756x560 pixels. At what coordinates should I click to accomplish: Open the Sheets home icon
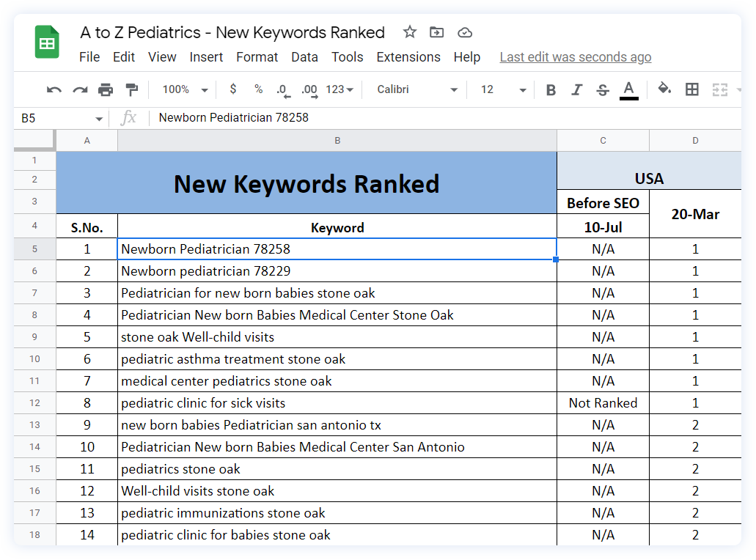(x=45, y=42)
